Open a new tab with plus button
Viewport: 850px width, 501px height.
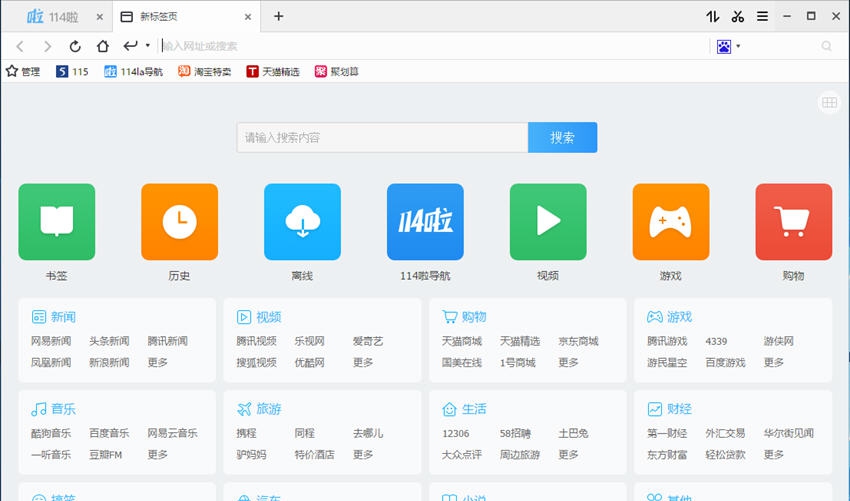tap(279, 16)
